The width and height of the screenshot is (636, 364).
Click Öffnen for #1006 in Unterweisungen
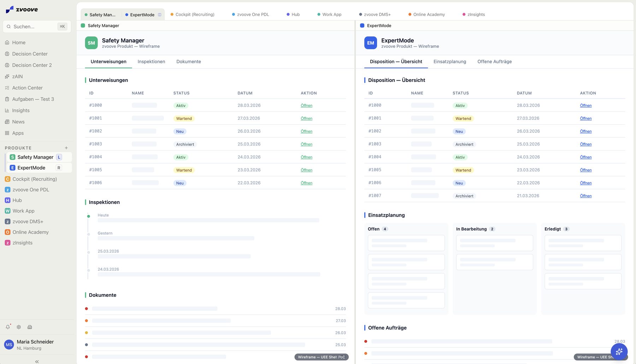pyautogui.click(x=306, y=183)
